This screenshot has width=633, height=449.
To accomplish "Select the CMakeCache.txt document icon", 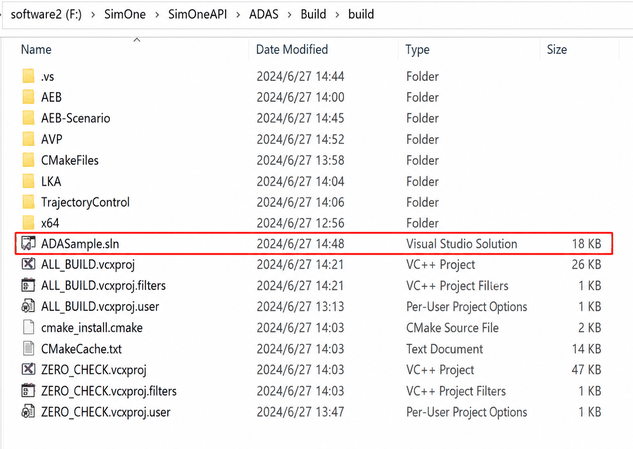I will [x=28, y=348].
